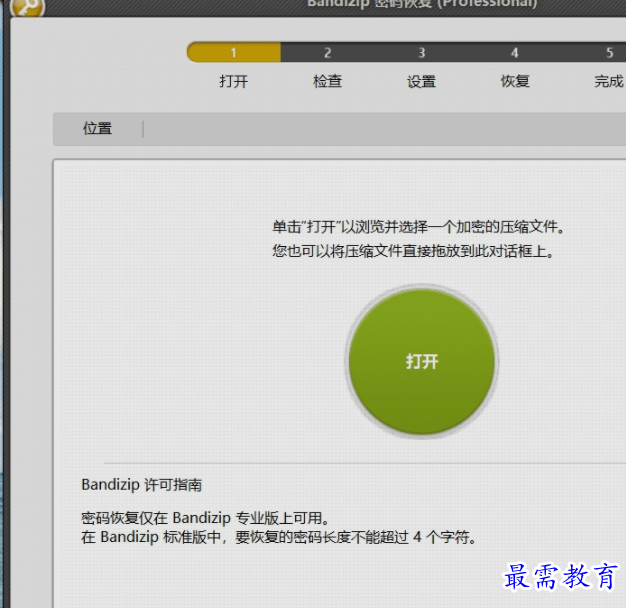This screenshot has height=608, width=626.
Task: Click the 最需教育 watermark text
Action: click(560, 577)
